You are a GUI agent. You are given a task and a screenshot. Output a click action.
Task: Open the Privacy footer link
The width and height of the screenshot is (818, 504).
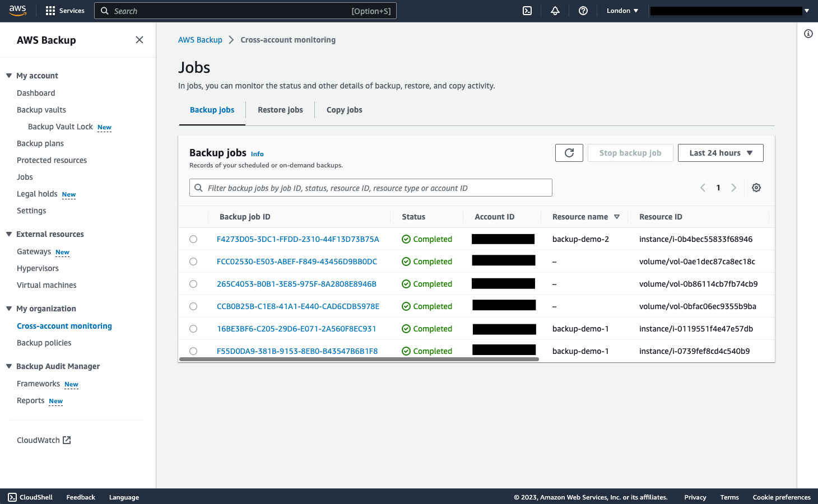coord(695,497)
